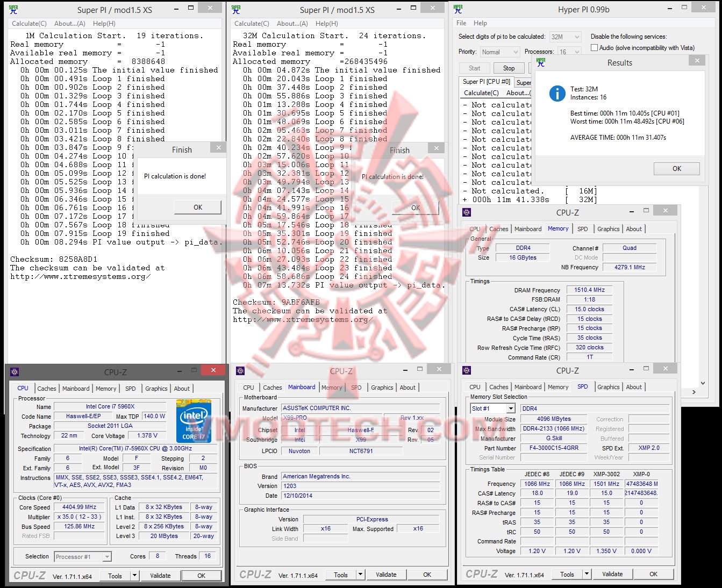
Task: Open the File menu in Hyper PI
Action: (x=460, y=23)
